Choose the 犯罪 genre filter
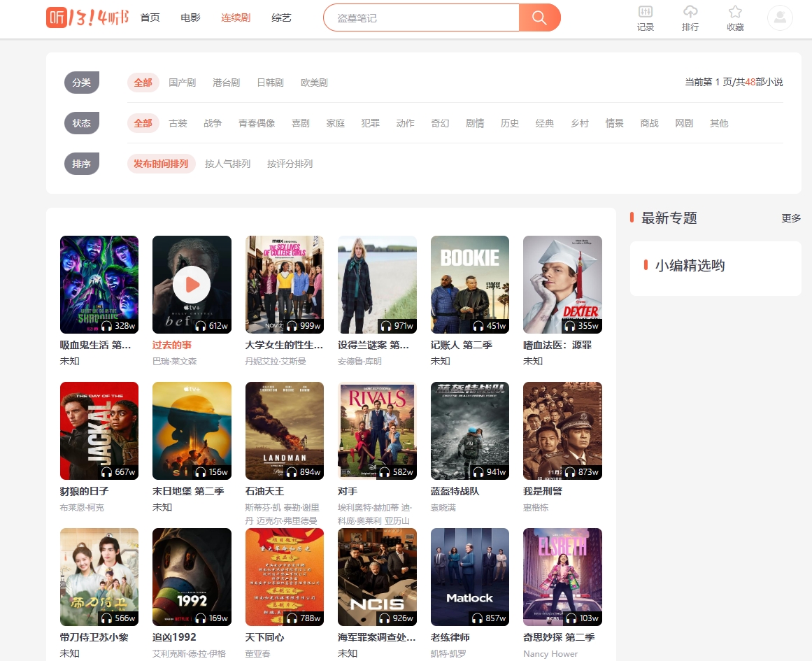This screenshot has height=661, width=812. [x=370, y=123]
